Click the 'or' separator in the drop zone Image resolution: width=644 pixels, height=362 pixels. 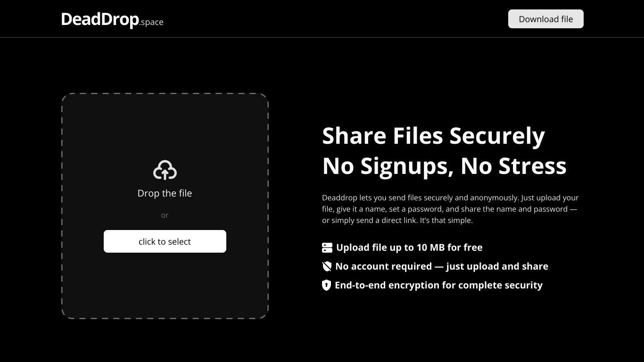[165, 215]
